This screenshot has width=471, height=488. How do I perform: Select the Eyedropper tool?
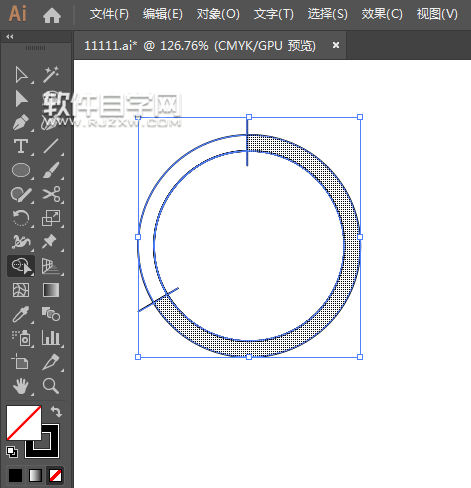(x=21, y=314)
